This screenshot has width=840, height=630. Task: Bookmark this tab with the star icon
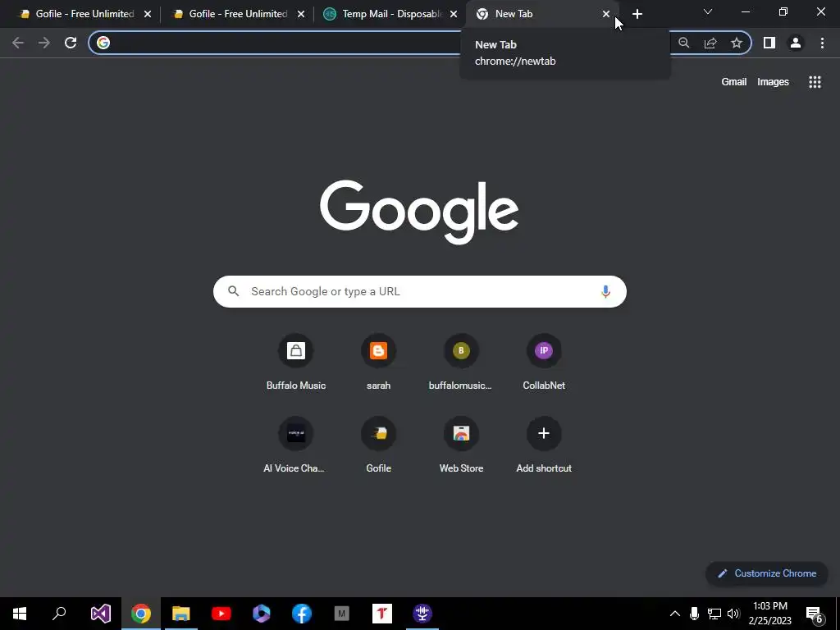click(x=737, y=43)
